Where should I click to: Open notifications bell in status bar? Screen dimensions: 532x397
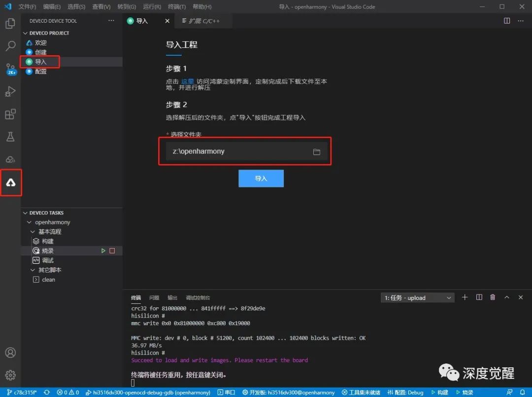click(x=523, y=392)
